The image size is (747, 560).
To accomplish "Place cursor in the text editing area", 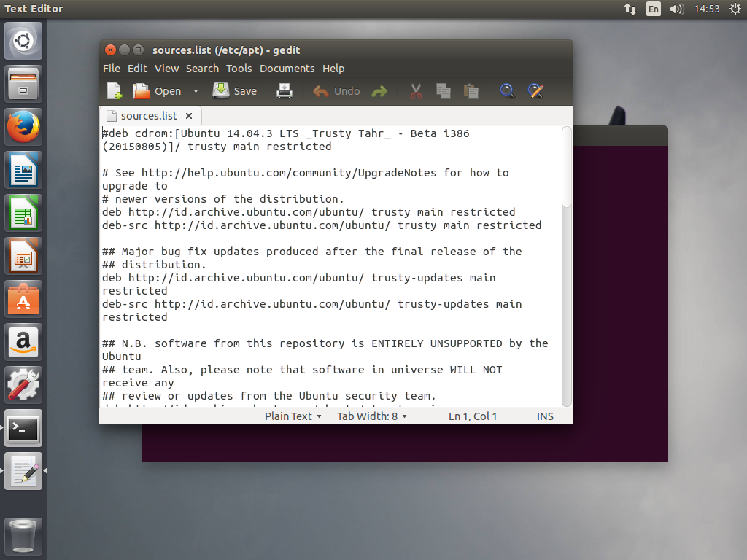I will point(330,266).
